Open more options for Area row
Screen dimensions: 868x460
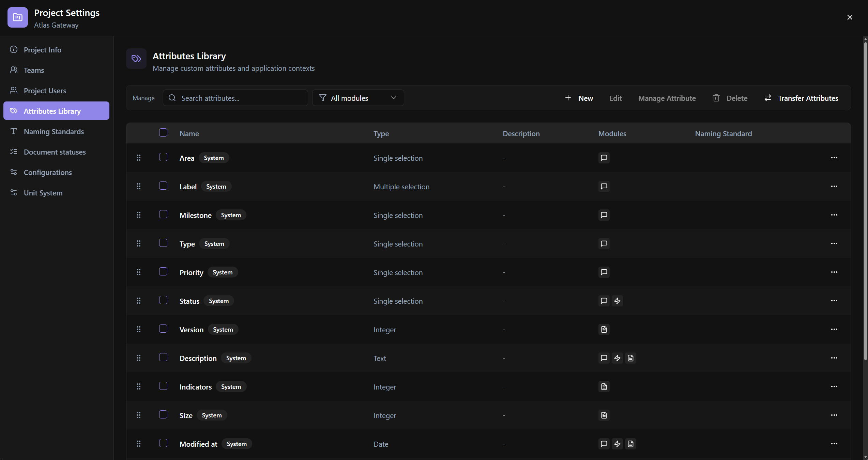[x=834, y=158]
